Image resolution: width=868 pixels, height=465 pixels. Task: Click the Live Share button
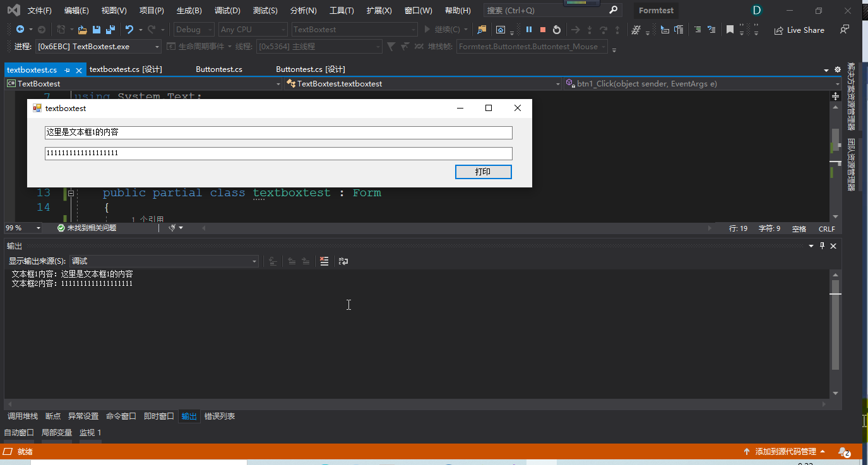pyautogui.click(x=799, y=30)
